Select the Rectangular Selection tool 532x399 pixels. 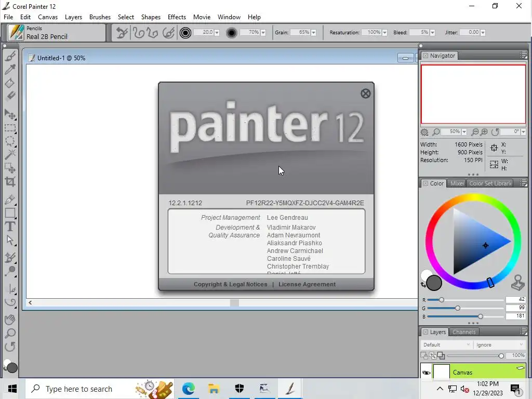coord(10,128)
